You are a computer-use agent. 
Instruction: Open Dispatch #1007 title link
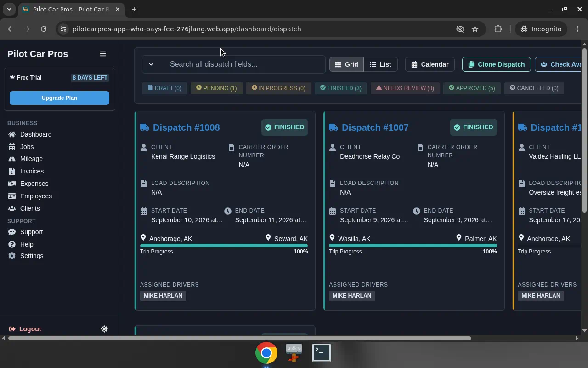click(375, 127)
